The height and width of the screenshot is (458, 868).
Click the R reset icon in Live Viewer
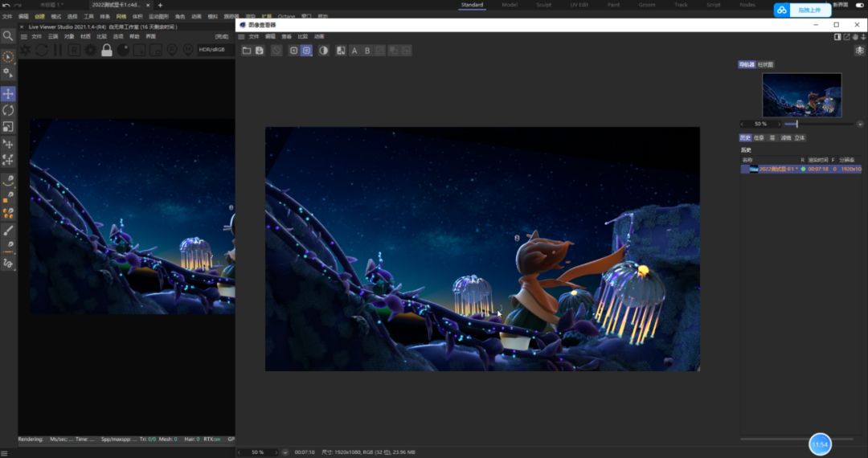coord(74,51)
